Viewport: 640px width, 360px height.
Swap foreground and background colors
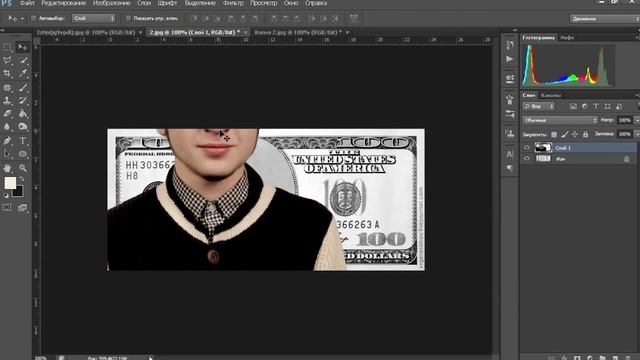click(22, 178)
